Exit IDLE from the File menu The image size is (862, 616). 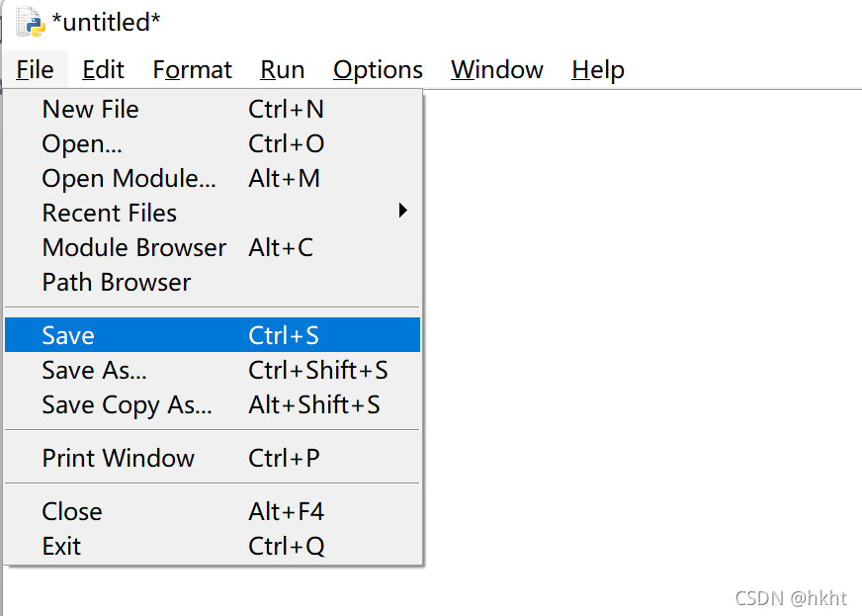[x=61, y=547]
